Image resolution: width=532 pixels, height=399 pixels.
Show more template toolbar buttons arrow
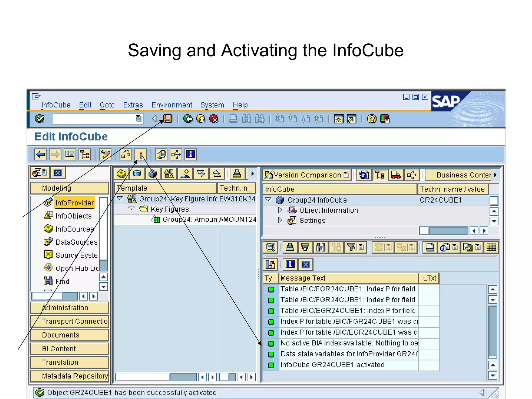click(x=252, y=174)
